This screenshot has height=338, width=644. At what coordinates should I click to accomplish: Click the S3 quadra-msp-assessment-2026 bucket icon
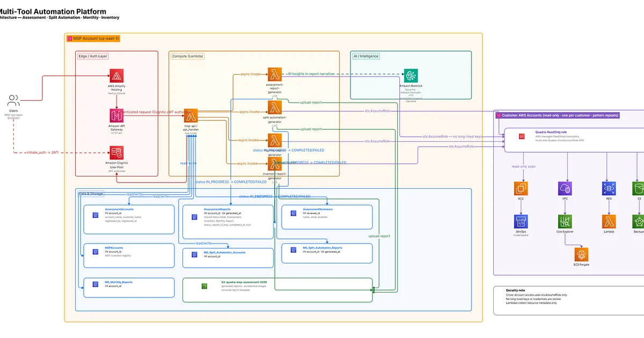point(204,286)
